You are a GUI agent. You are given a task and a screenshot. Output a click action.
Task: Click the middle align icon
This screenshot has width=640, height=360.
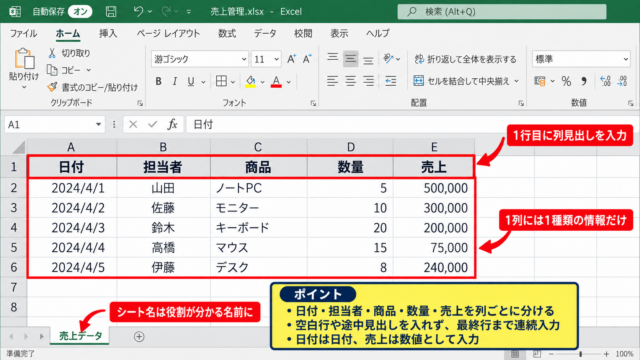point(350,59)
